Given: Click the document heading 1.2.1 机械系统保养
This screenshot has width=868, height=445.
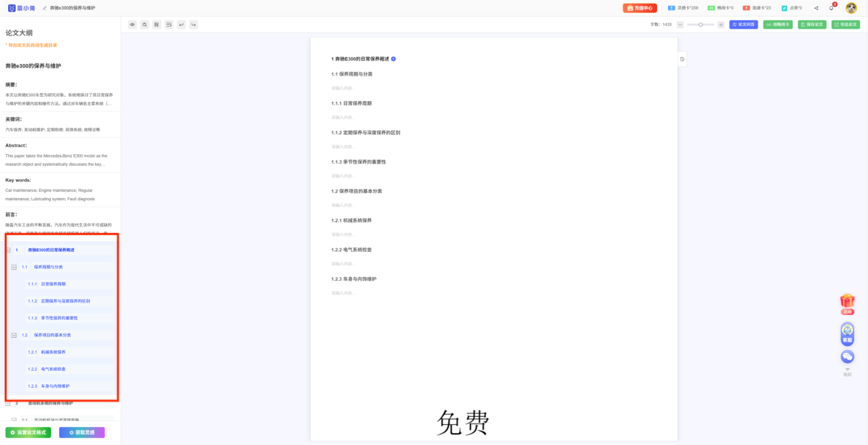Looking at the screenshot, I should (x=351, y=221).
